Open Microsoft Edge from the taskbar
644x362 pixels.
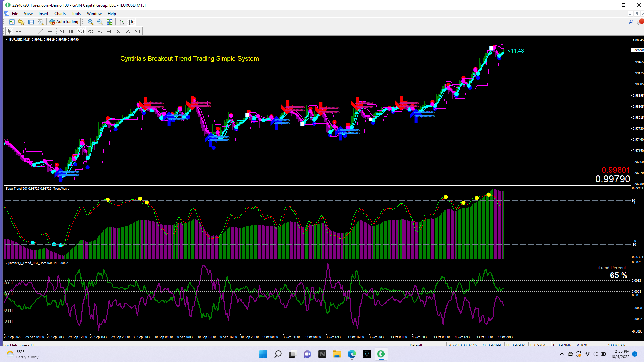(352, 354)
